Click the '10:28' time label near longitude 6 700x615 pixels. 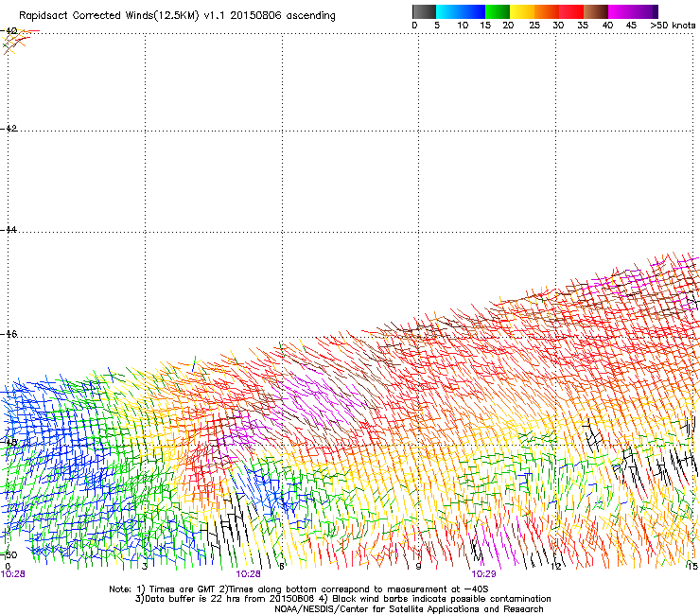point(248,574)
